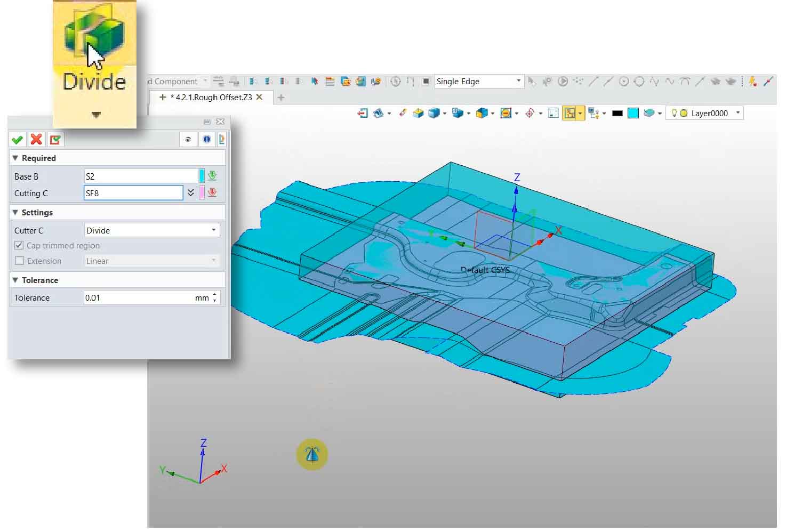Viewport: 794px width, 532px height.
Task: Expand the arrow below the Divide button
Action: (x=95, y=115)
